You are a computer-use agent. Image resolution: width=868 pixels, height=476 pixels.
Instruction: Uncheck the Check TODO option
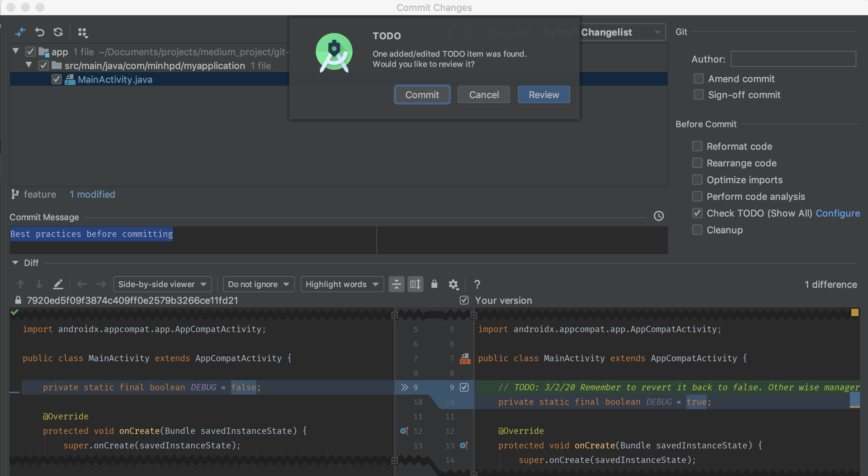(x=697, y=213)
